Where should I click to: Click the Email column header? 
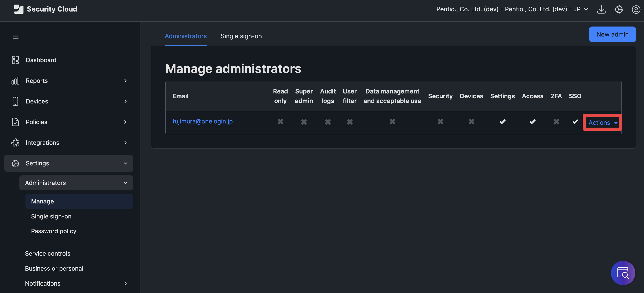pos(180,96)
